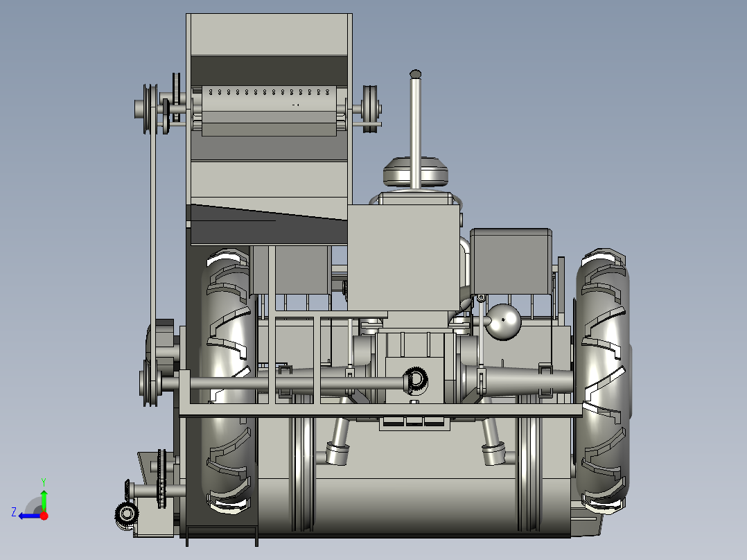Select the square engine cover box

point(403,258)
